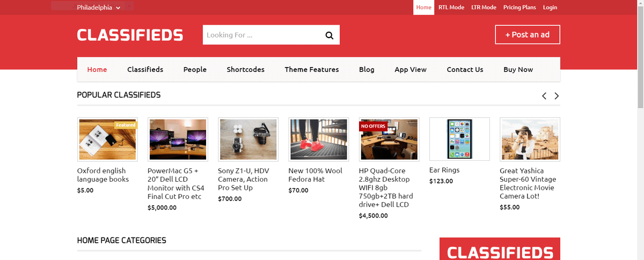Click the search magnifier icon

(329, 35)
